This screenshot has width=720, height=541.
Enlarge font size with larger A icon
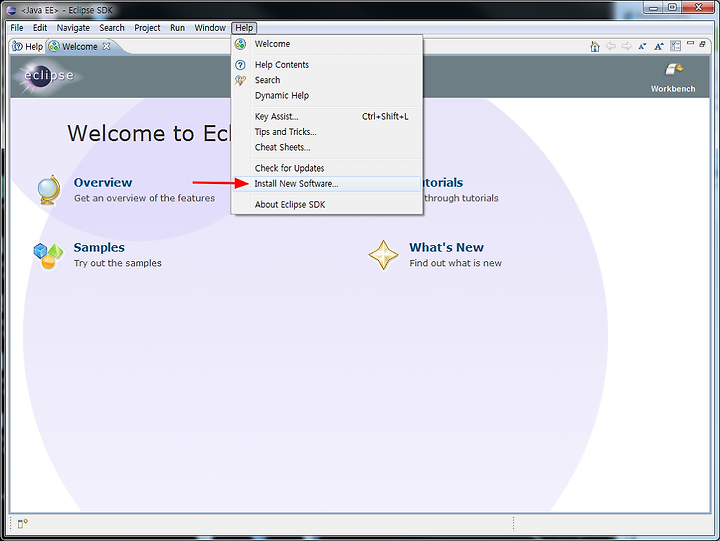(x=659, y=46)
